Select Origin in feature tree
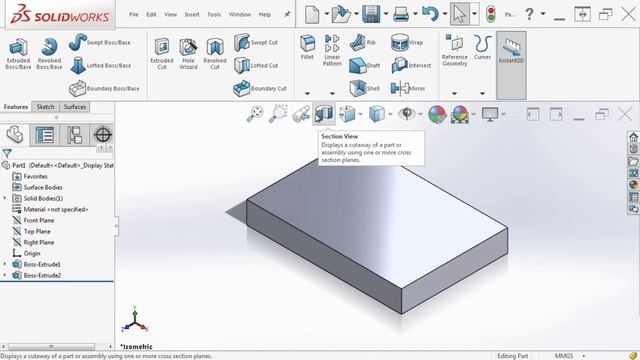 [x=27, y=253]
